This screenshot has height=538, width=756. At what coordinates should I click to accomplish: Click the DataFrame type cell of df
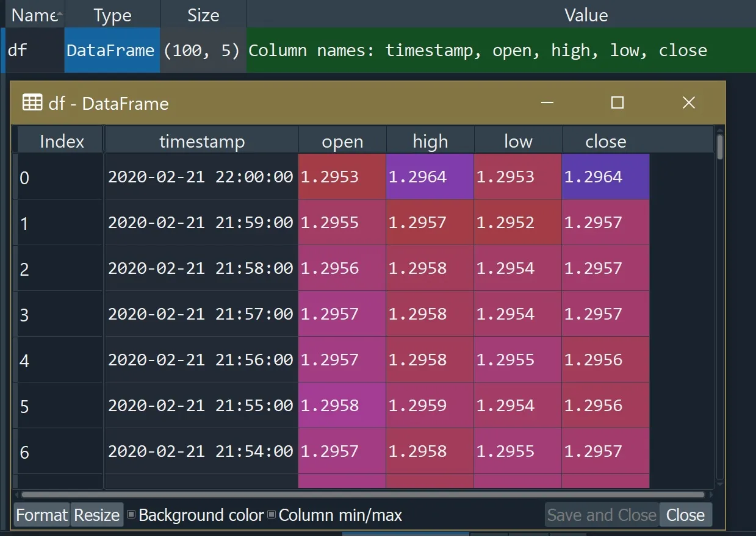click(x=112, y=51)
